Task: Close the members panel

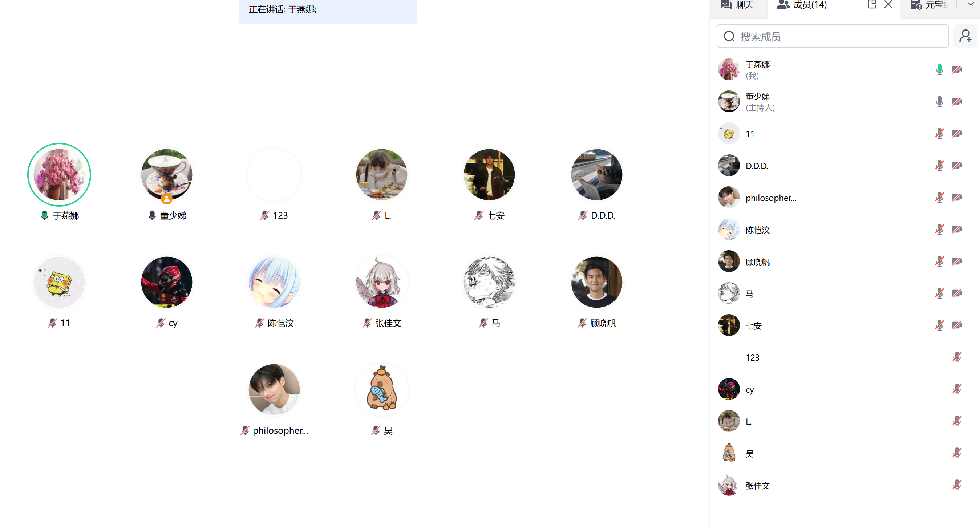Action: click(888, 5)
